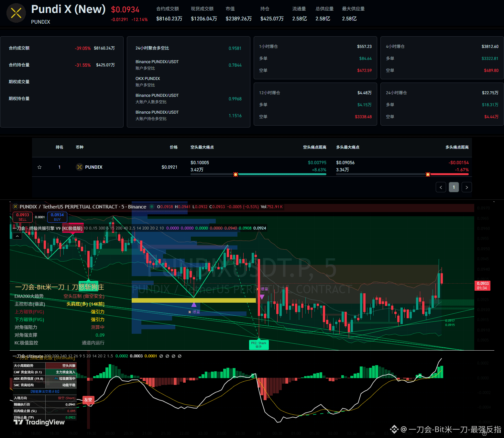
Task: Click the long pain point explosion marker
Action: [428, 174]
